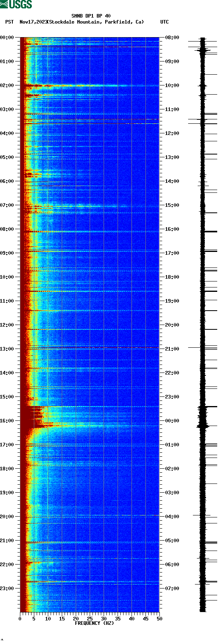Image resolution: width=220 pixels, height=644 pixels.
Task: Click the 04:00 UTC time label
Action: 172,517
